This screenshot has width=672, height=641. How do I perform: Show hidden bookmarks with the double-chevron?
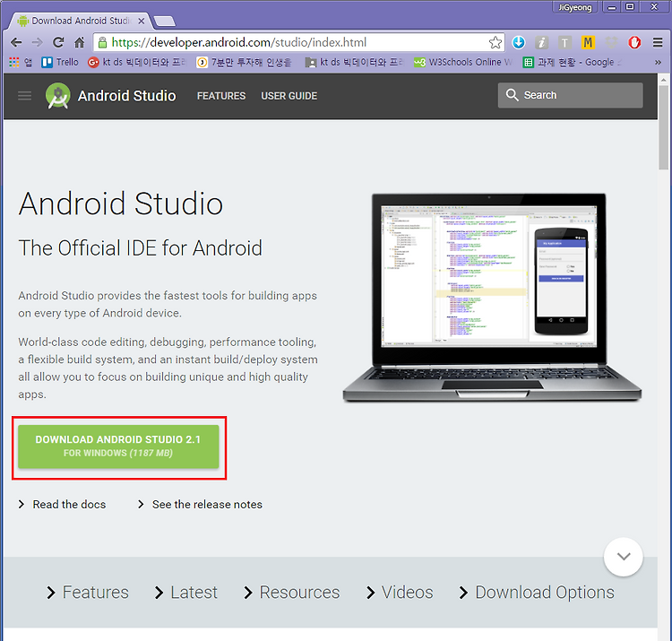[x=658, y=62]
